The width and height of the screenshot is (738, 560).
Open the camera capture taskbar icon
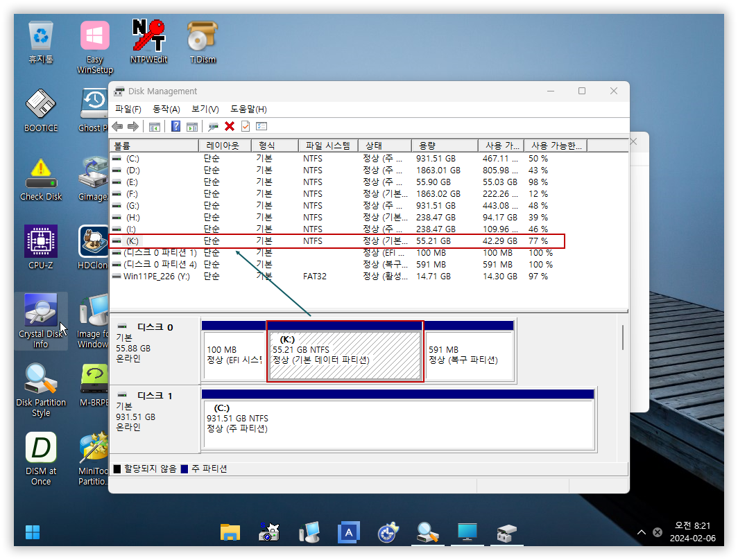click(x=269, y=532)
